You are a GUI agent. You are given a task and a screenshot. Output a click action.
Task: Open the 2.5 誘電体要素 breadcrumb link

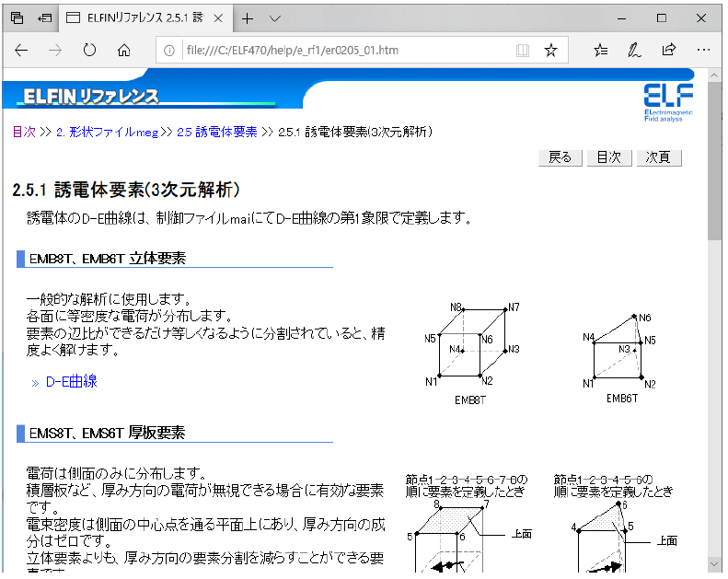click(x=217, y=132)
